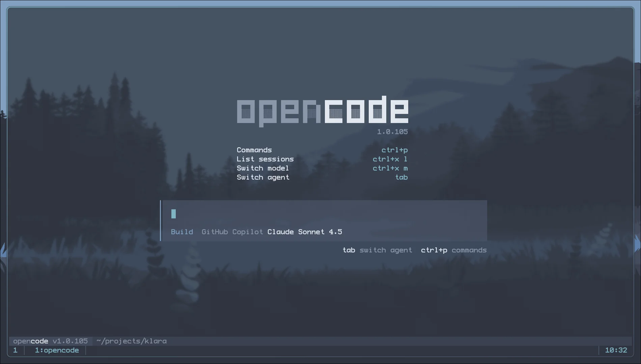This screenshot has width=641, height=364.
Task: Click the ctrl+p shortcut hint beside Commands
Action: (395, 150)
